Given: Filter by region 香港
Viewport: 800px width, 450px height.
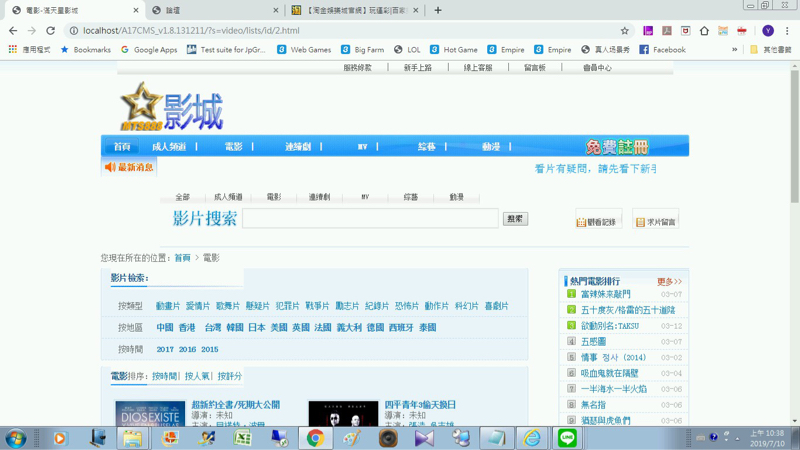Looking at the screenshot, I should tap(187, 328).
